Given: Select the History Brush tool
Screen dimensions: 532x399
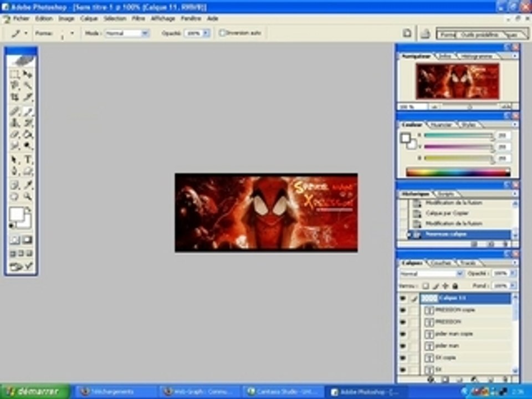Looking at the screenshot, I should pos(28,123).
